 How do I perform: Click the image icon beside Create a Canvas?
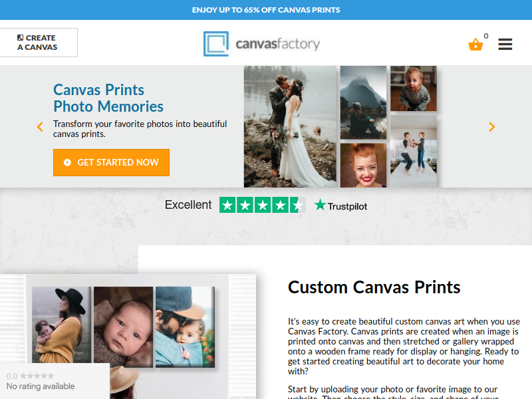[21, 38]
